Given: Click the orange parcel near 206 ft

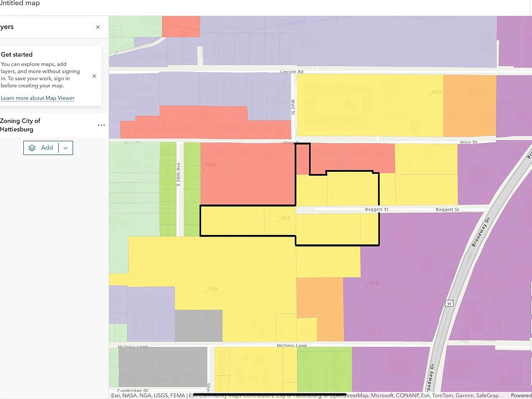Looking at the screenshot, I should [469, 106].
